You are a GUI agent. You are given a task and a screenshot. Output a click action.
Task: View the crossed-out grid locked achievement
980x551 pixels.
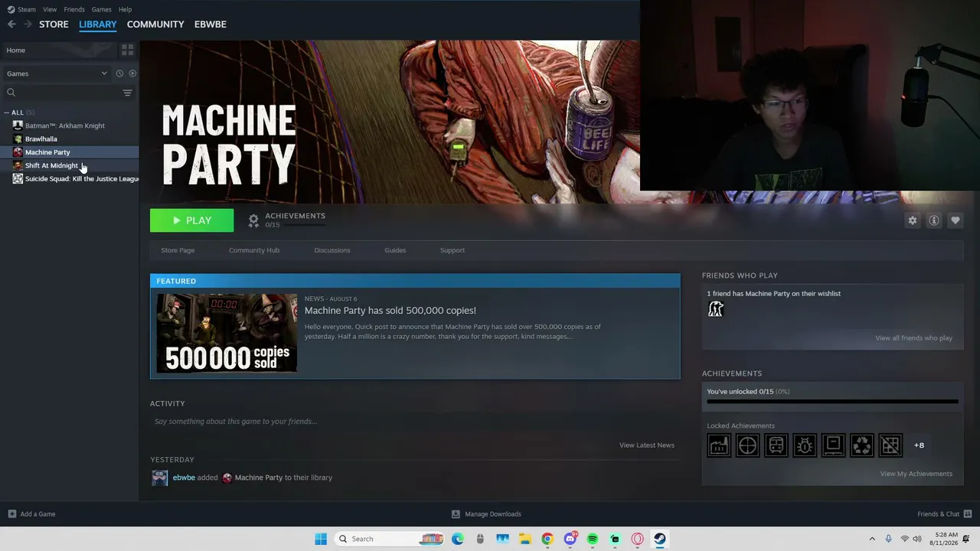pos(890,445)
